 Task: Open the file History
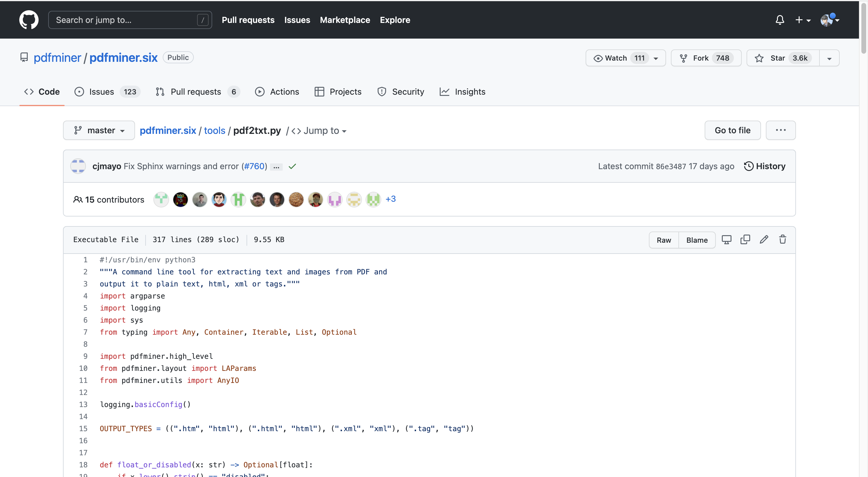coord(765,166)
